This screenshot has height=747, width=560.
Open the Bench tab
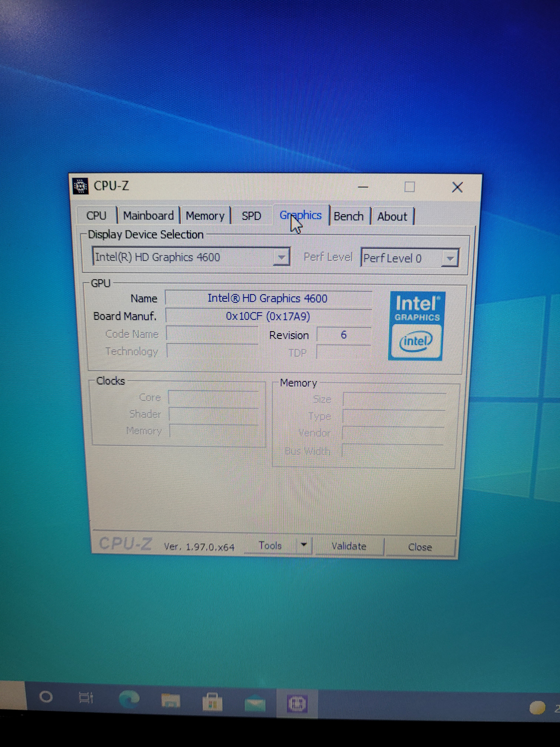349,216
